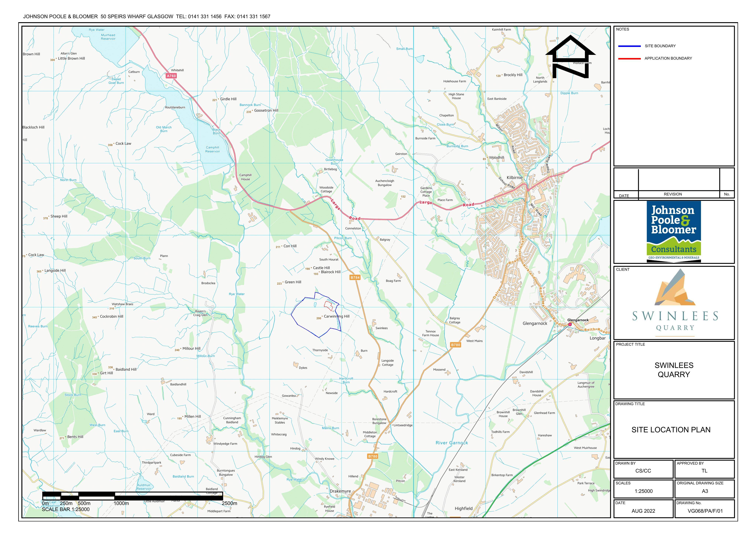
Task: Click the Boag Farm label
Action: [x=393, y=281]
